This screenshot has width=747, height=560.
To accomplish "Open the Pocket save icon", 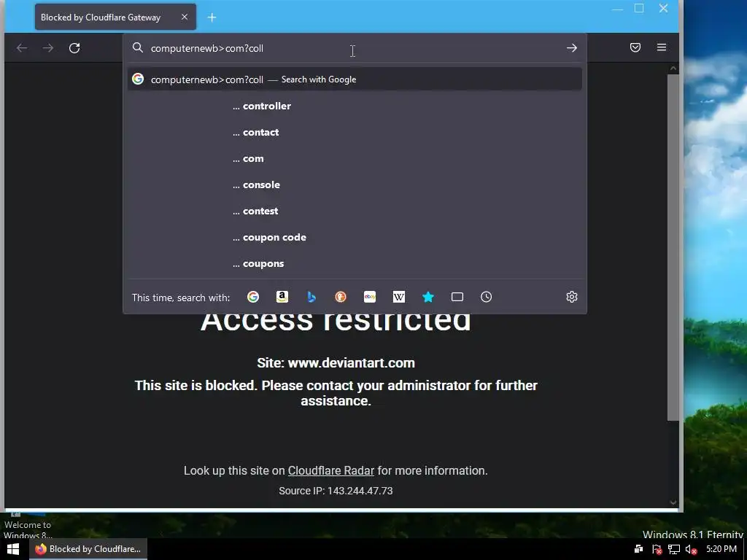I will coord(635,47).
